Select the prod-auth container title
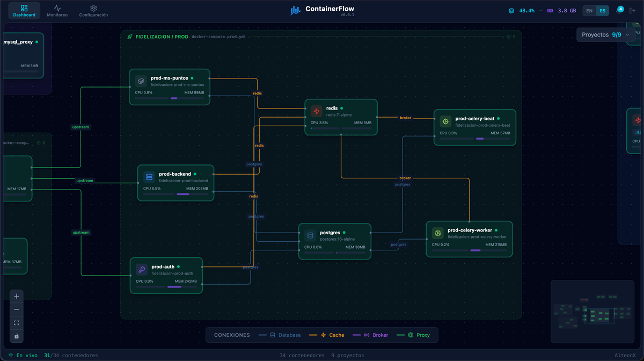Image resolution: width=644 pixels, height=361 pixels. [x=163, y=266]
